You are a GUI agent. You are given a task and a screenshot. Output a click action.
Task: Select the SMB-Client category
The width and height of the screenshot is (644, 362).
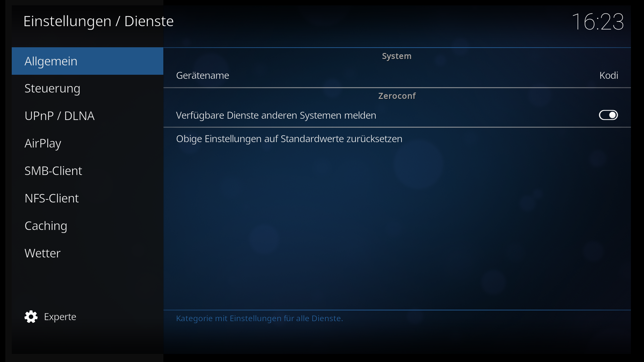(x=87, y=171)
